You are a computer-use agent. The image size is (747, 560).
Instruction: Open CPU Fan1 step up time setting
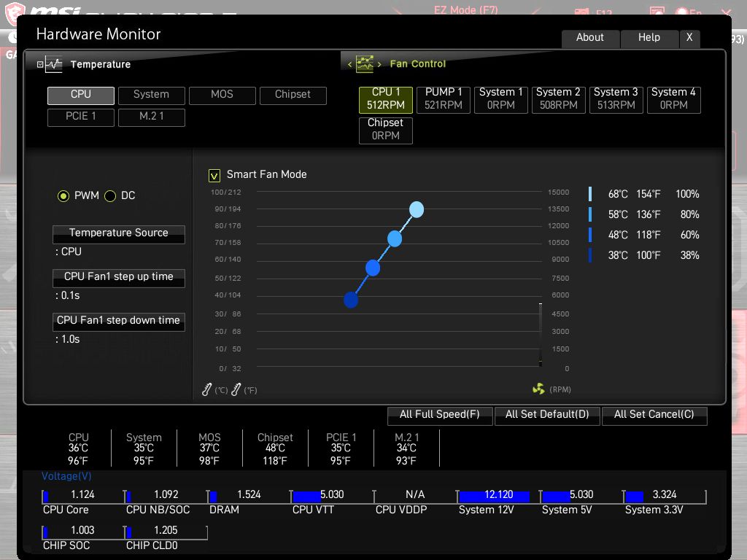coord(119,278)
